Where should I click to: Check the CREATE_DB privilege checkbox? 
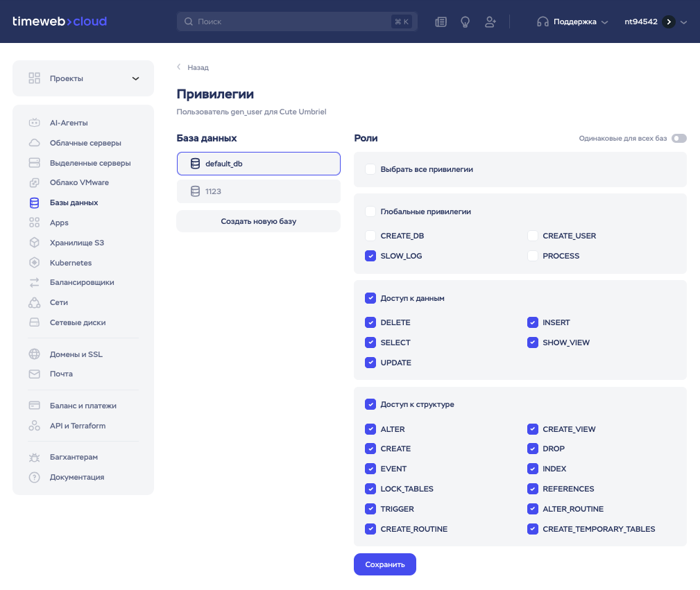(370, 236)
